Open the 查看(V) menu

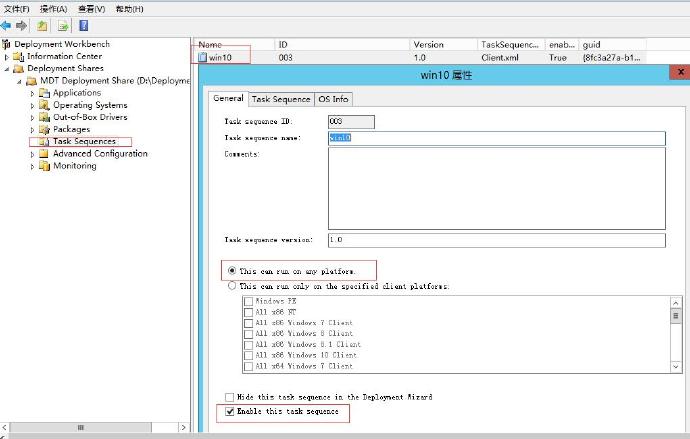[92, 9]
